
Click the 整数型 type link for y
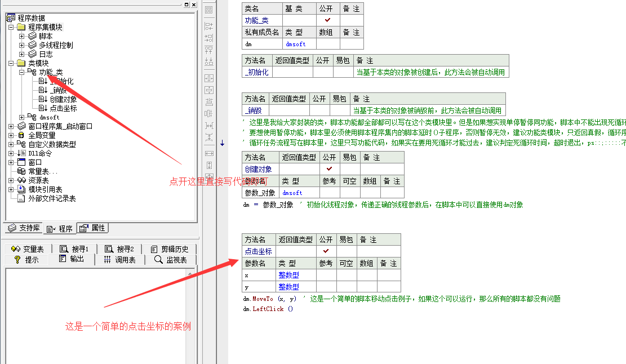288,287
